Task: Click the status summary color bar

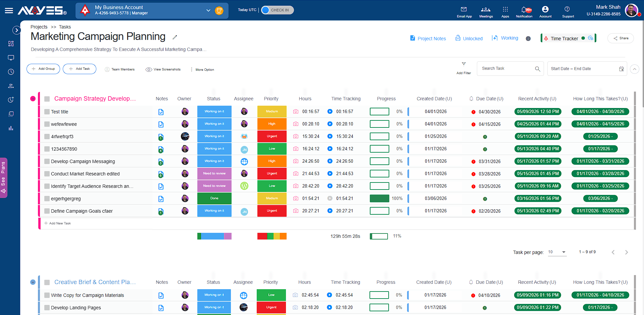Action: 214,236
